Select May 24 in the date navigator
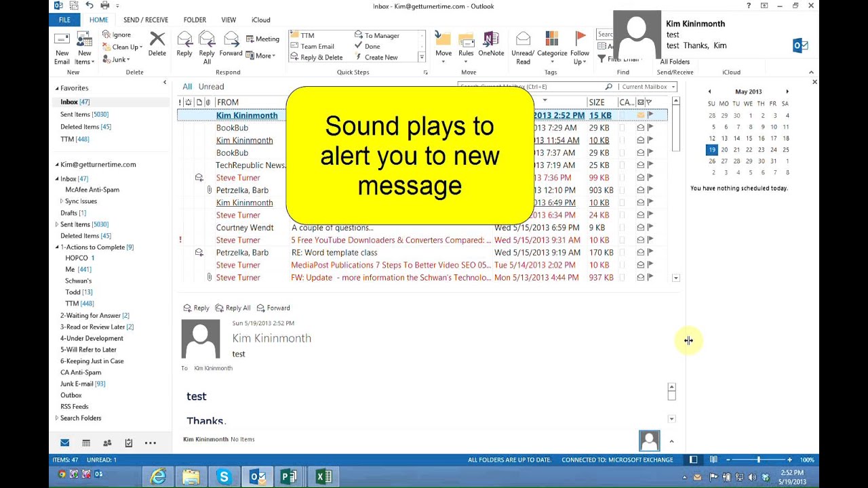868x488 pixels. pos(773,150)
